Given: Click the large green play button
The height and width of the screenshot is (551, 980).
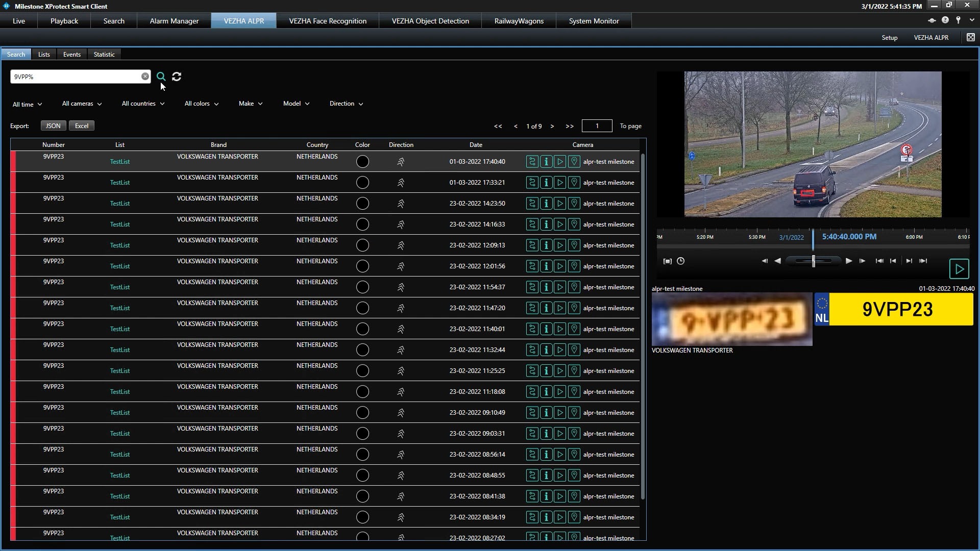Looking at the screenshot, I should coord(959,269).
